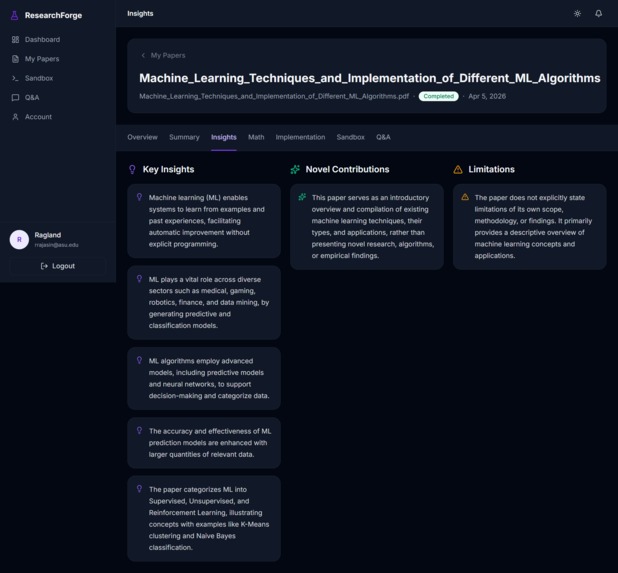
Task: Switch to the Overview tab
Action: pos(142,137)
